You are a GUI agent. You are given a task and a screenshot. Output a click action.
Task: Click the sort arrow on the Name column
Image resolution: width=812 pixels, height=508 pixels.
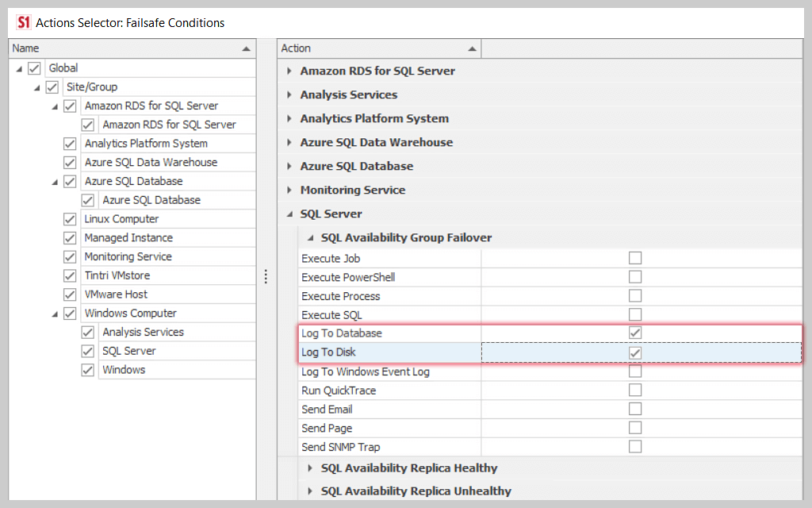pyautogui.click(x=246, y=48)
